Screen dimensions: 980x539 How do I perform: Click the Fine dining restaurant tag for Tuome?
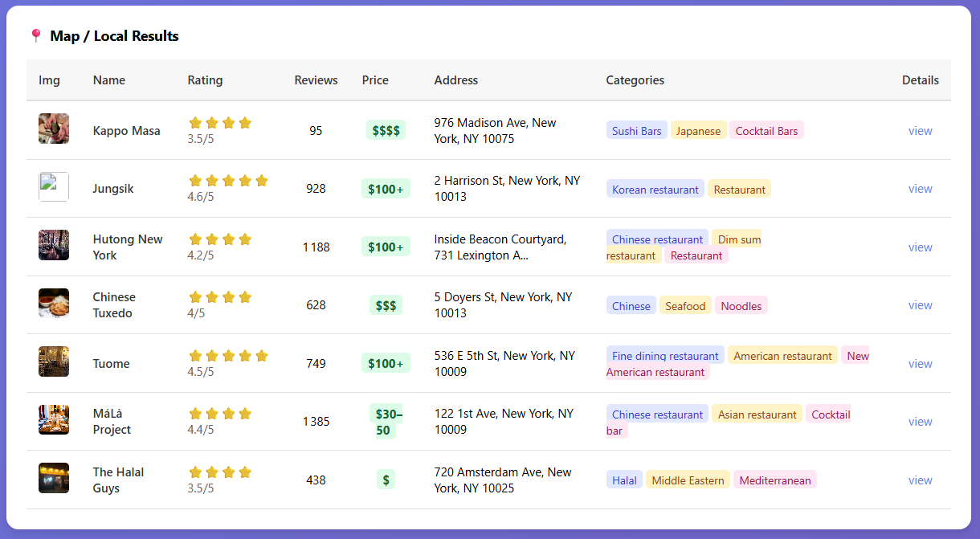point(665,355)
